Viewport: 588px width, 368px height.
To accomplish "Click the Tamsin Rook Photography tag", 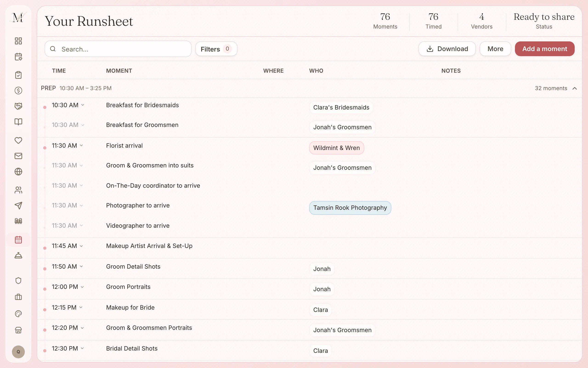I will (x=350, y=208).
